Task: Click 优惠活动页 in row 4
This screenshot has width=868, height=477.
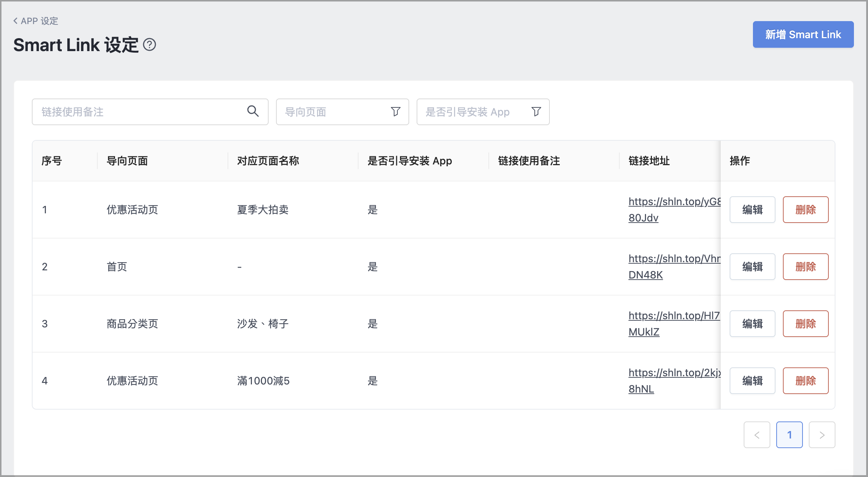Action: click(x=132, y=381)
